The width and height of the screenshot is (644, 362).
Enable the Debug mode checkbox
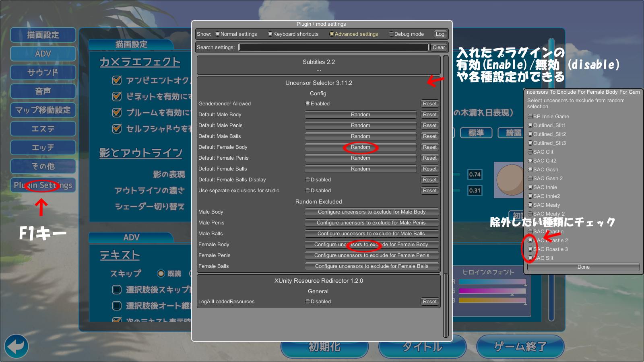tap(391, 34)
